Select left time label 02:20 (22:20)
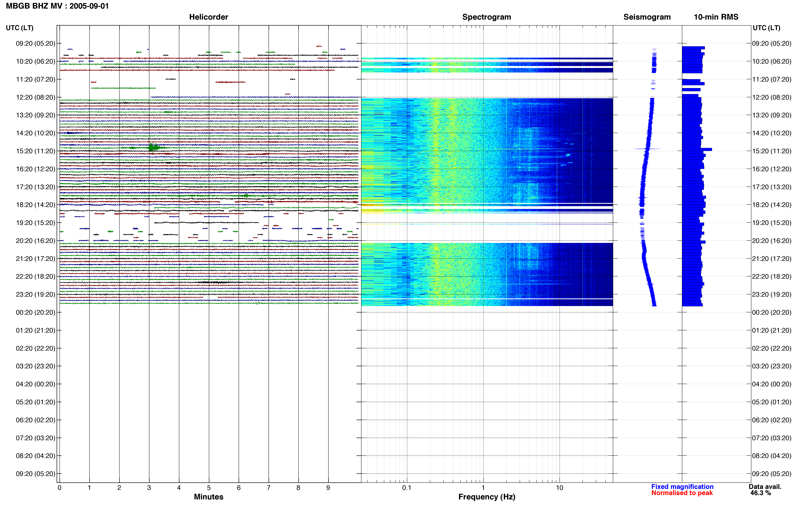 [x=36, y=348]
